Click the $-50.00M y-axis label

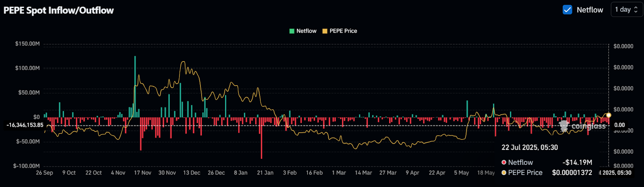point(28,142)
